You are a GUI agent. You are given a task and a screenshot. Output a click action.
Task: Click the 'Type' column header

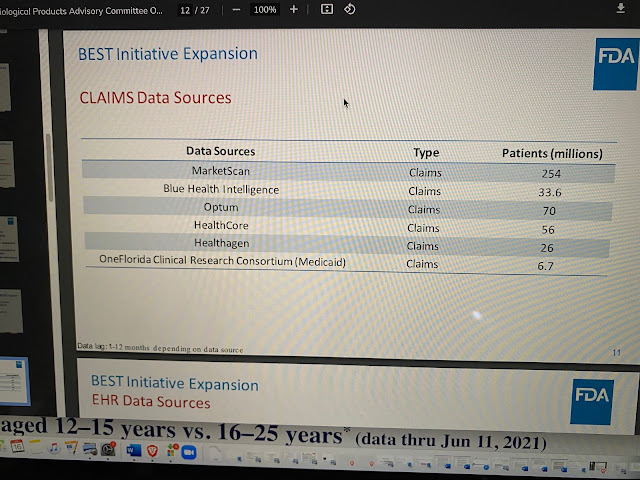tap(426, 152)
